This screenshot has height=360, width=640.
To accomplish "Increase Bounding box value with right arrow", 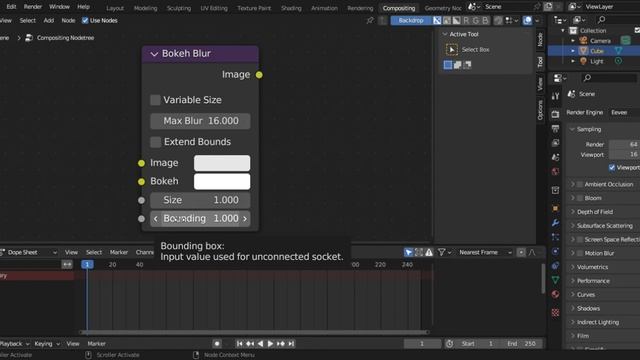I will pyautogui.click(x=245, y=219).
